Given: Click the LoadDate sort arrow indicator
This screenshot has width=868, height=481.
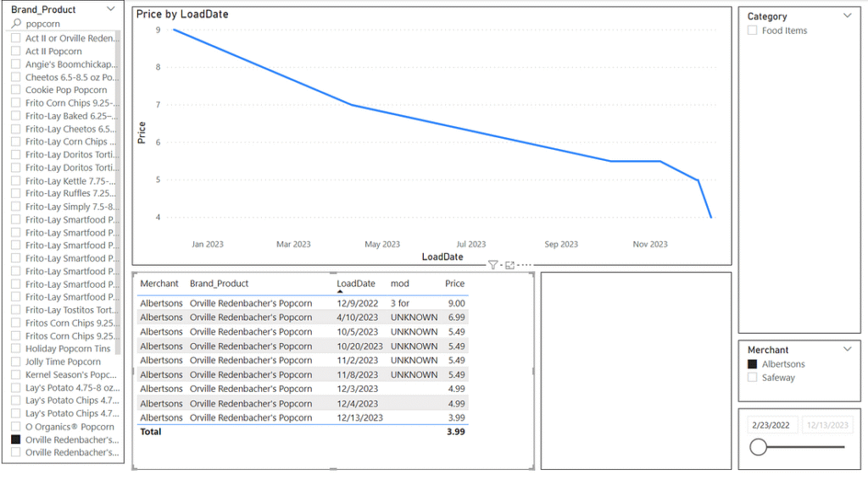Looking at the screenshot, I should click(x=340, y=291).
